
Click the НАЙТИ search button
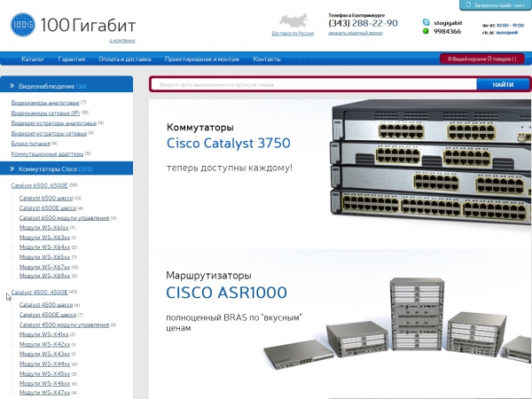coord(503,84)
